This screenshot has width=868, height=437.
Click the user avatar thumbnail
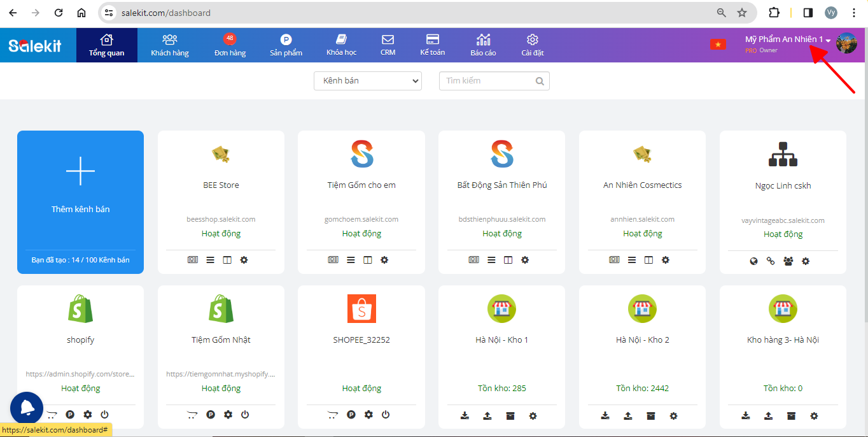point(846,43)
